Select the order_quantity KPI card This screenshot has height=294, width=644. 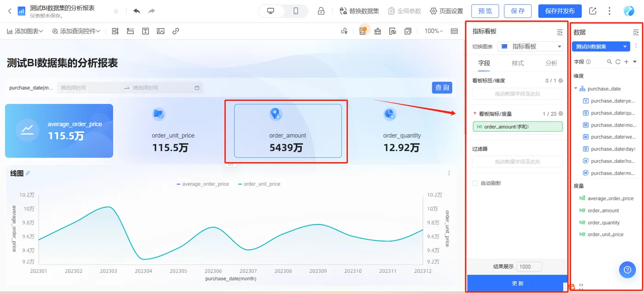click(402, 131)
